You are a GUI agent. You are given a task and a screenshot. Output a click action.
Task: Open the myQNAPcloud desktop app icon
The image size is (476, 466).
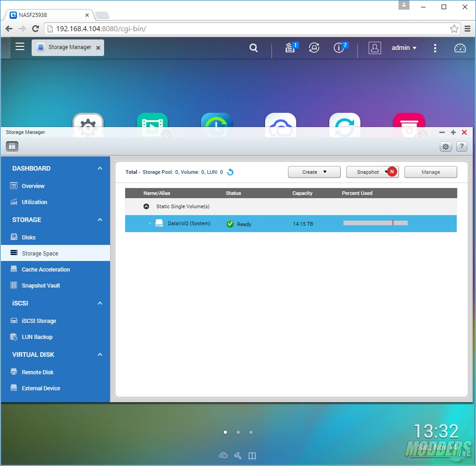point(281,125)
